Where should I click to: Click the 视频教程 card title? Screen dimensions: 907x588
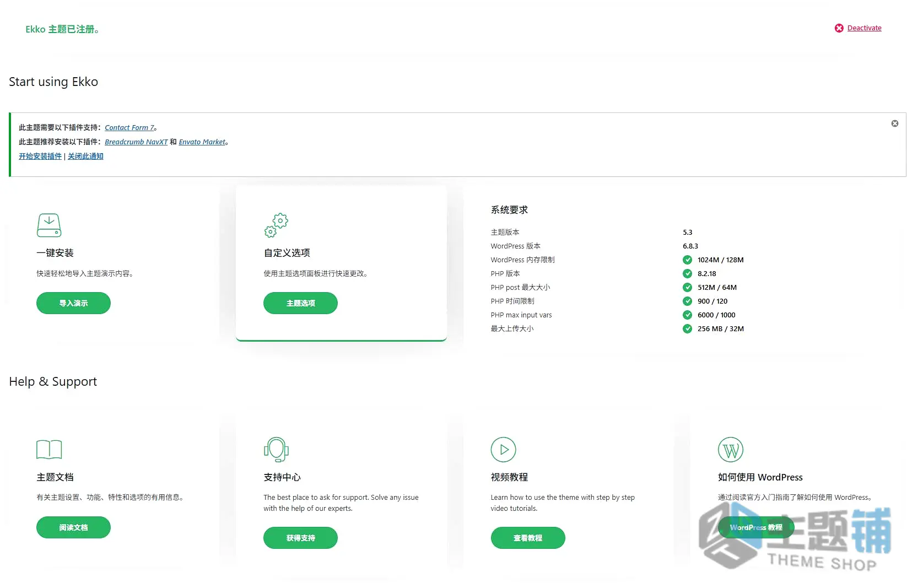[x=509, y=477]
